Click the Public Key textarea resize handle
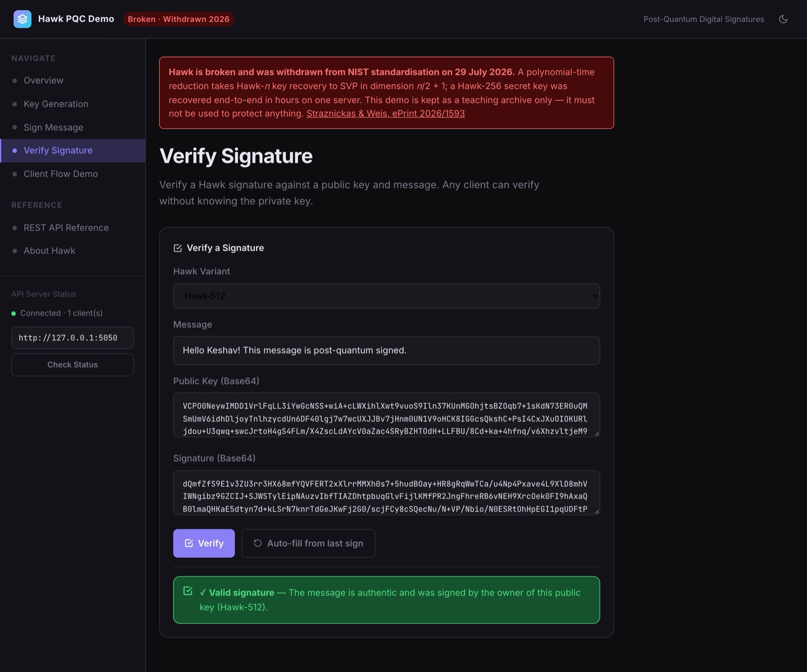Image resolution: width=807 pixels, height=672 pixels. 597,434
